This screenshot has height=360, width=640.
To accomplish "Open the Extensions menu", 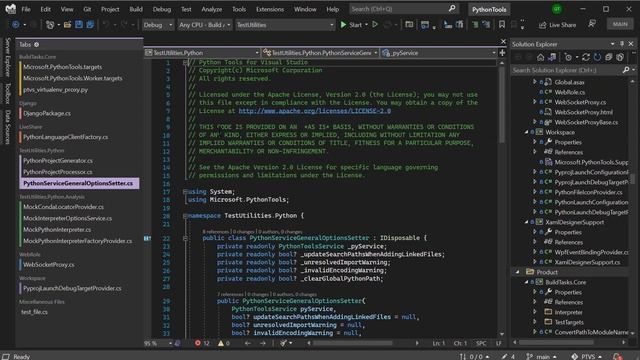I will coord(270,9).
